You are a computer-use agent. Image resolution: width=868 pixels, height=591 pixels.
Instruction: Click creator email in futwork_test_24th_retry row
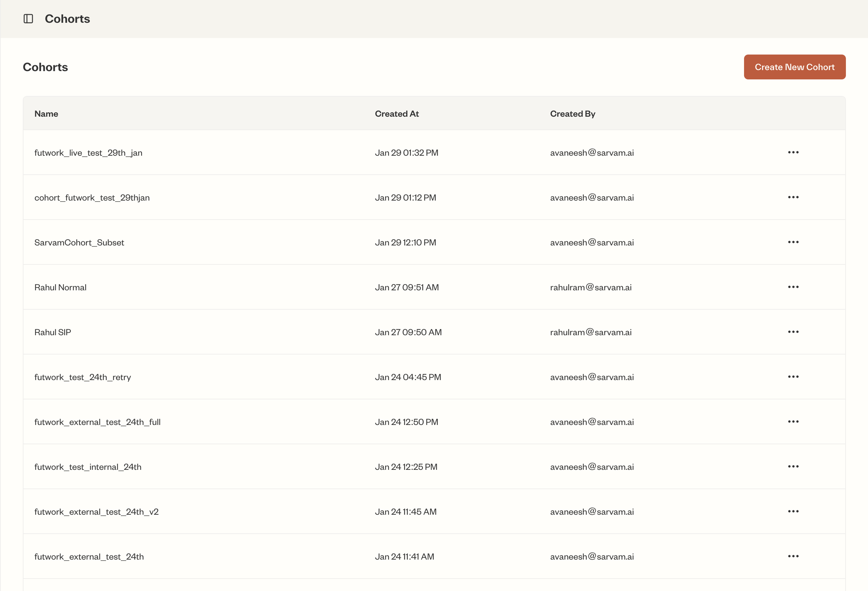tap(592, 377)
